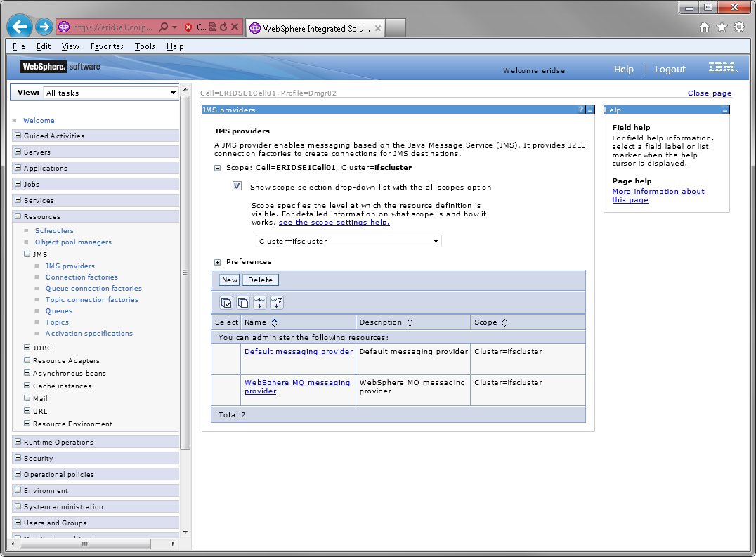Screen dimensions: 756x557
Task: Click the browser address bar URL
Action: pos(113,27)
